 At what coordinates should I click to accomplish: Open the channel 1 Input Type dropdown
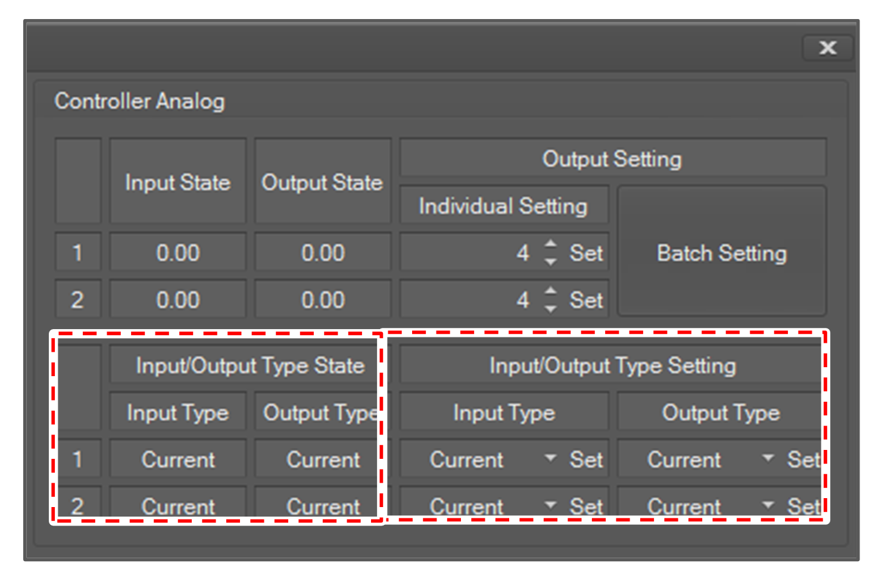point(550,458)
